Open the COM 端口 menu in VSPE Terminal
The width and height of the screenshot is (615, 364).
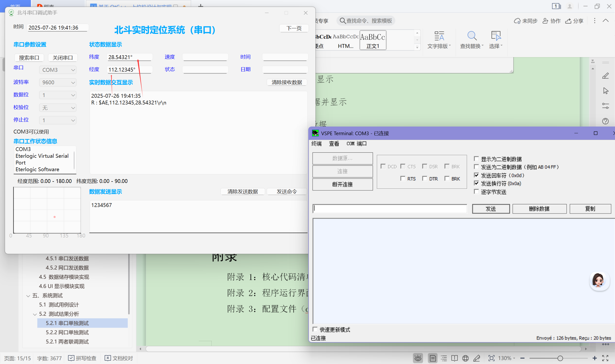(356, 144)
